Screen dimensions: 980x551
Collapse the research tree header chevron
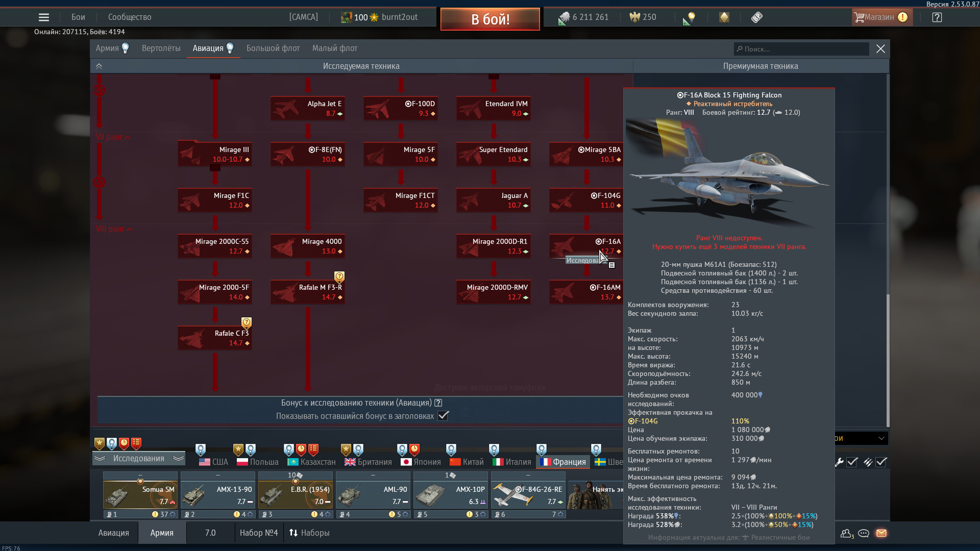click(x=99, y=66)
